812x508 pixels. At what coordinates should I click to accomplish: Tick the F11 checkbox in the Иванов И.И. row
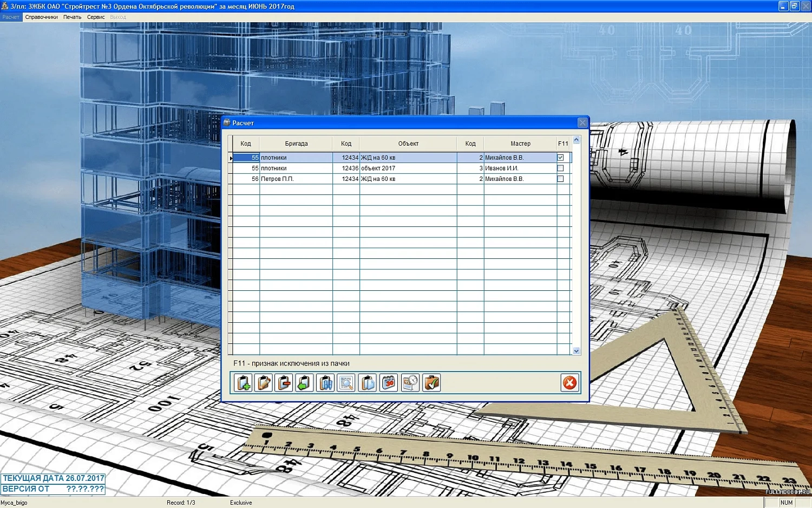click(560, 168)
